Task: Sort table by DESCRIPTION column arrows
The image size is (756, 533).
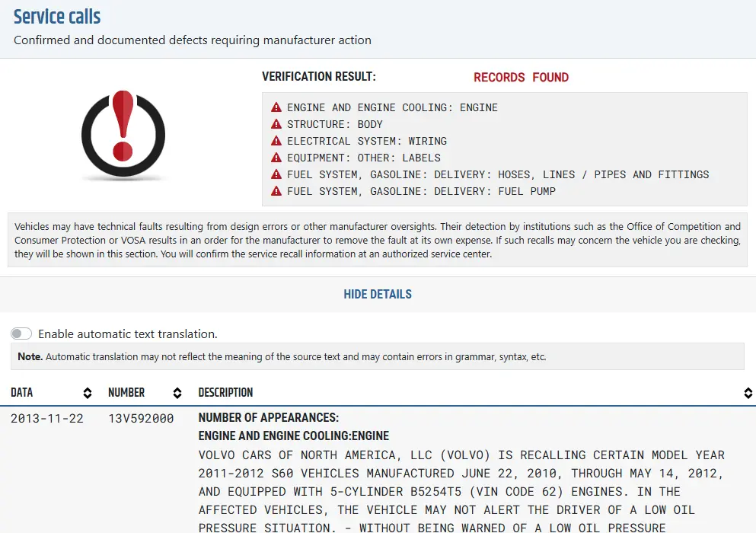Action: pyautogui.click(x=748, y=393)
